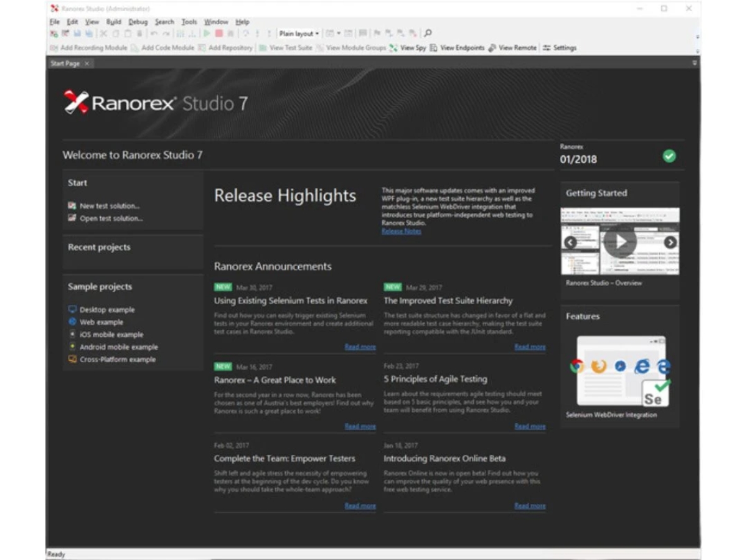
Task: Click View Spy icon in toolbar
Action: click(393, 48)
